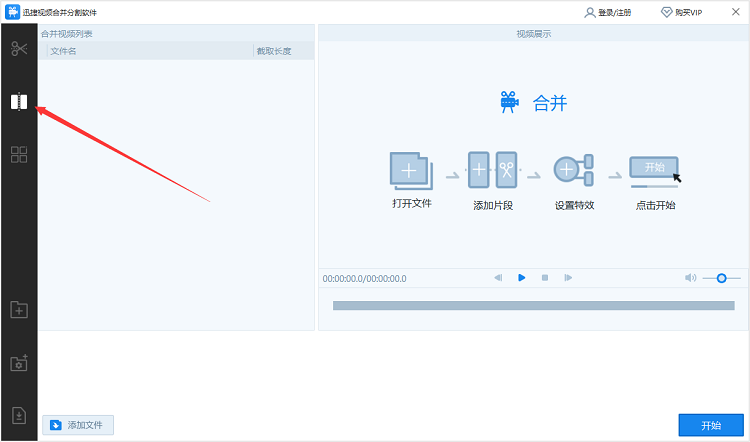750x442 pixels.
Task: Open the 购买VIP purchase link
Action: coord(682,12)
